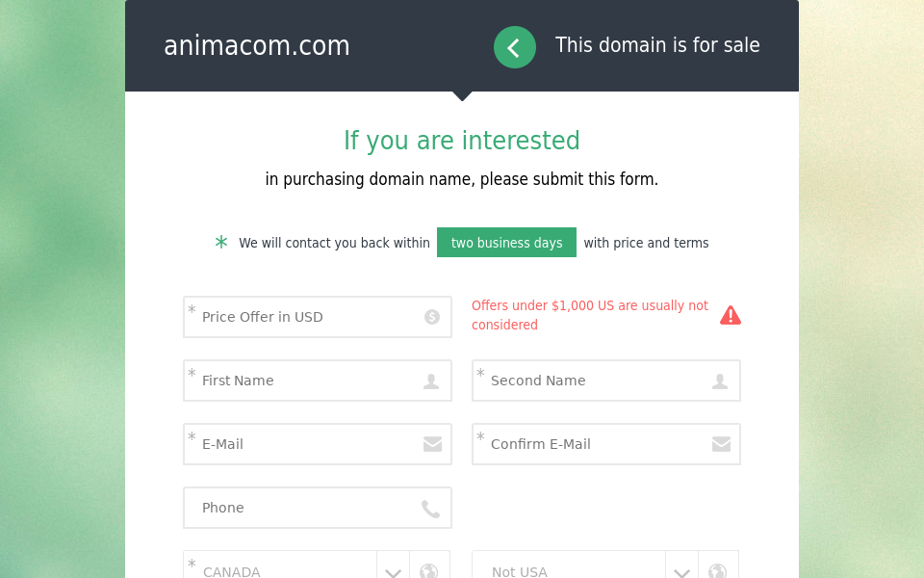Click the globe icon beside Not USA

pos(718,570)
